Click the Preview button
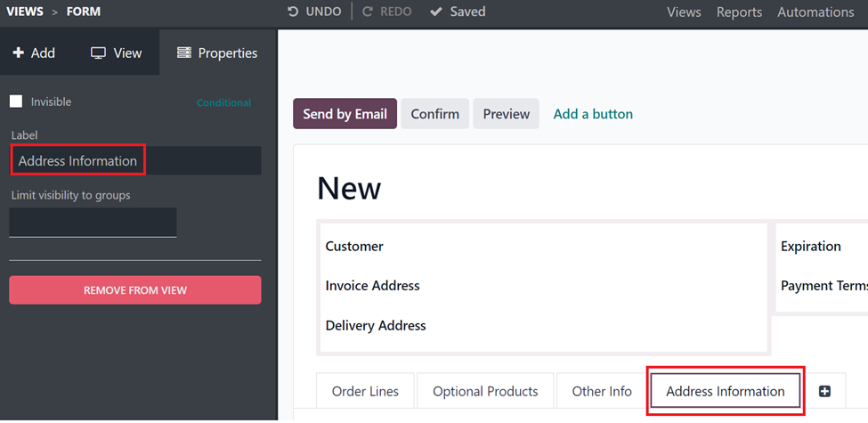Screen dimensions: 868x423 tap(506, 114)
